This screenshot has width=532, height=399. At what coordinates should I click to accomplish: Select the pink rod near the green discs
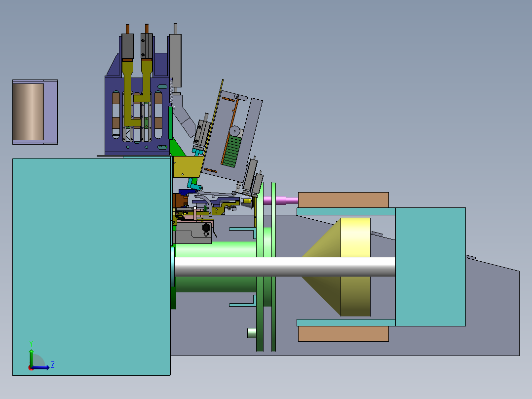[x=281, y=200]
